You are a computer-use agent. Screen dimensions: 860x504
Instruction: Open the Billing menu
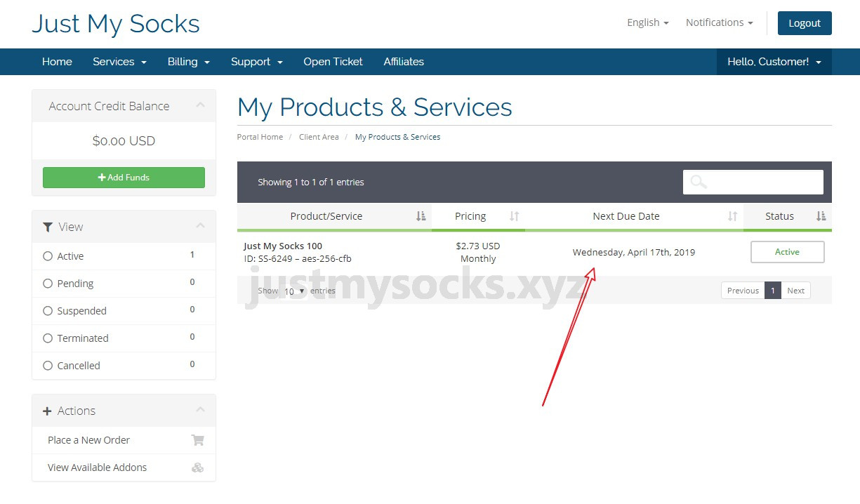189,62
